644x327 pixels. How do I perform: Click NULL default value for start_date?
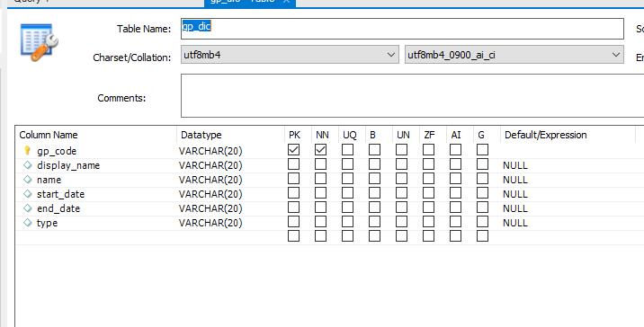click(x=515, y=194)
